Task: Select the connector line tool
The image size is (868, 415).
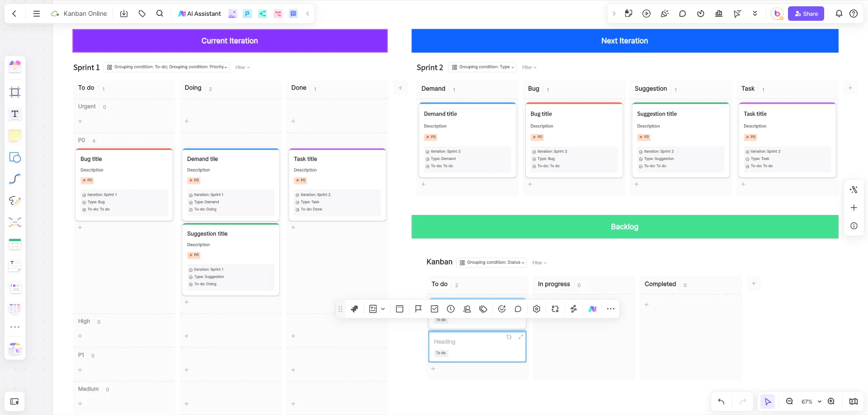Action: (15, 179)
